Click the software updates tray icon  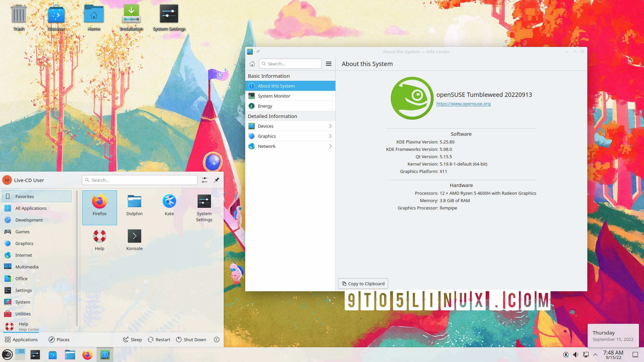coord(566,354)
